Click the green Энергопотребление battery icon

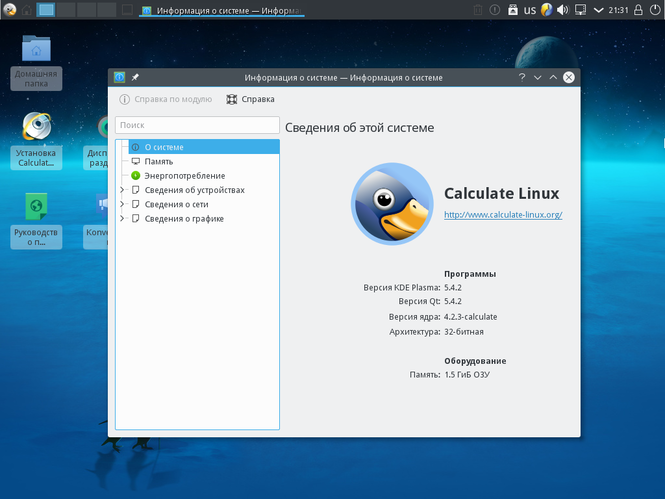tap(136, 176)
